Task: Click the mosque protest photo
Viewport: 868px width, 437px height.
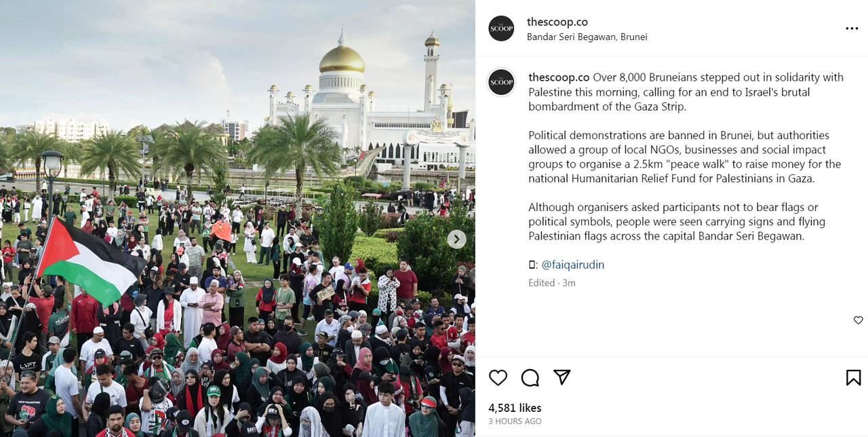Action: 237,218
